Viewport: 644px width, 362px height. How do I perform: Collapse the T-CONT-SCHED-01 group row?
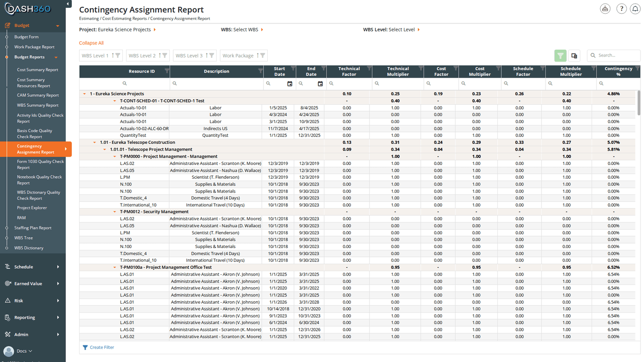click(115, 101)
